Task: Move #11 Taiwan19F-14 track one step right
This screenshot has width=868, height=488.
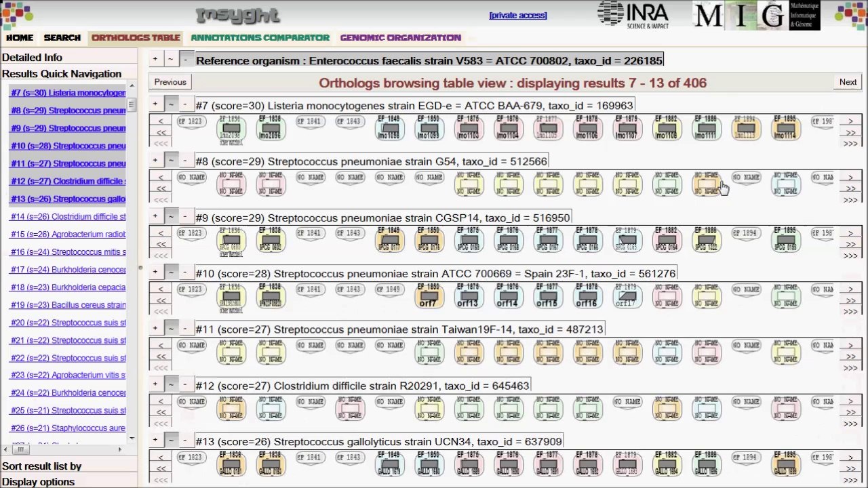Action: point(850,346)
